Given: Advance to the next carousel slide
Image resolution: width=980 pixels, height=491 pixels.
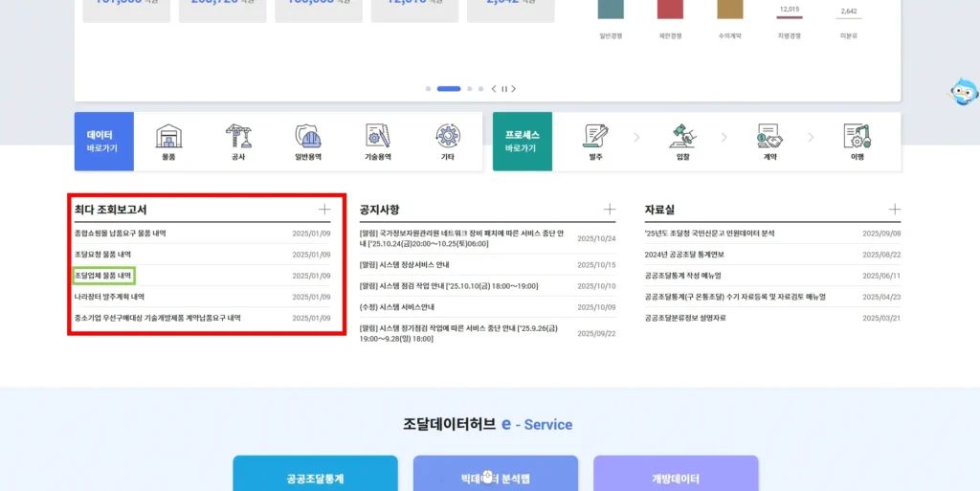Looking at the screenshot, I should click(x=514, y=89).
